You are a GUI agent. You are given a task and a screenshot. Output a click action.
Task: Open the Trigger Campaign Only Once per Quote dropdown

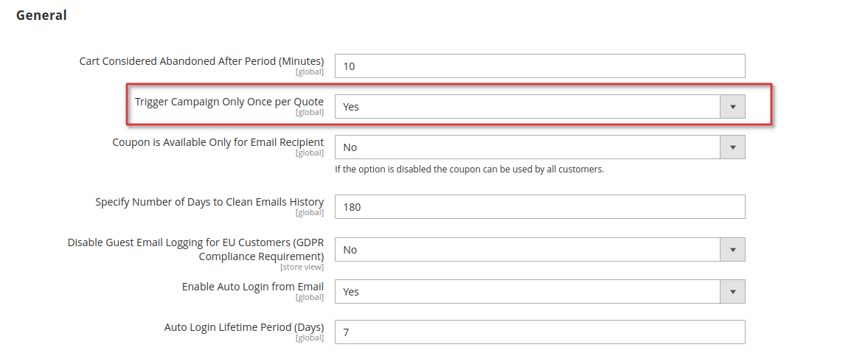coord(540,107)
